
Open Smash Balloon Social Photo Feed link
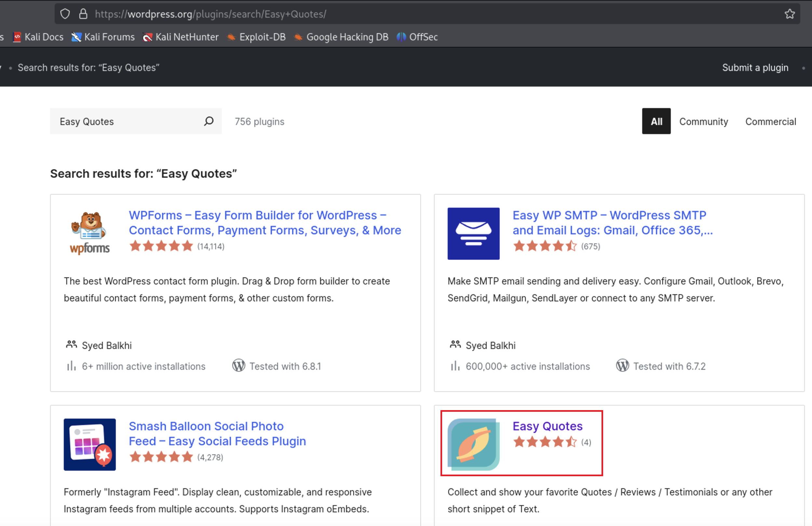click(217, 434)
